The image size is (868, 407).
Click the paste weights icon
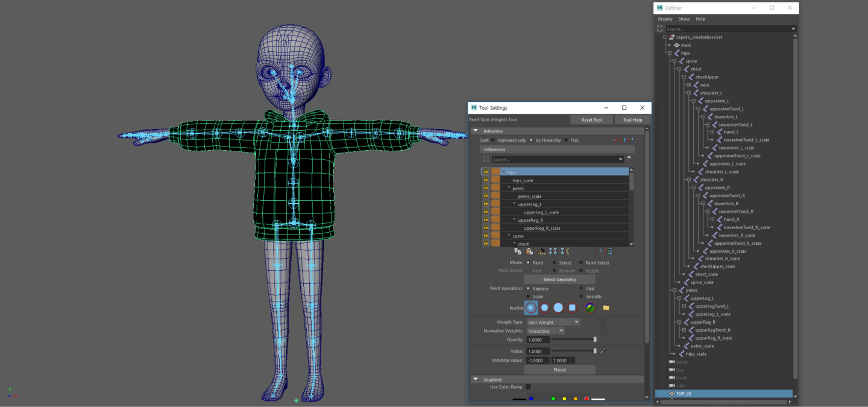click(x=529, y=251)
